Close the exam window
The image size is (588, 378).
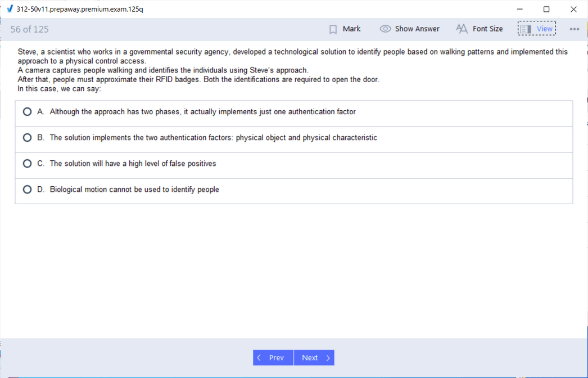point(573,9)
